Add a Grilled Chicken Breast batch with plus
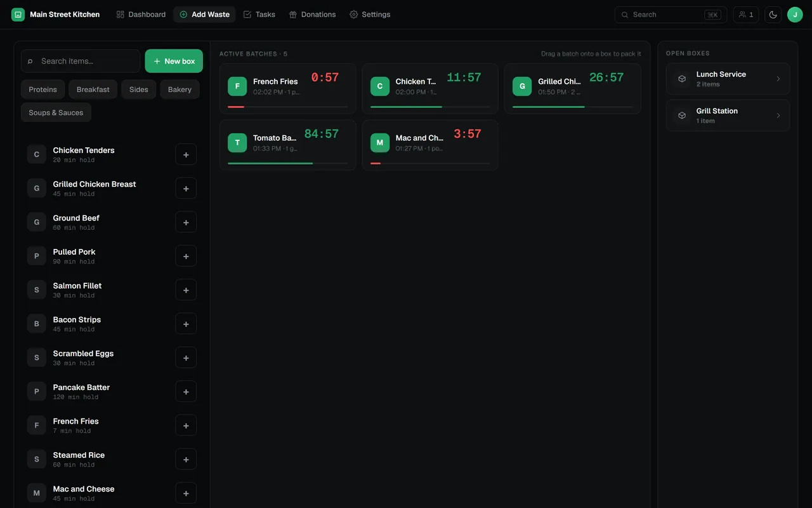The height and width of the screenshot is (508, 812). coord(186,188)
